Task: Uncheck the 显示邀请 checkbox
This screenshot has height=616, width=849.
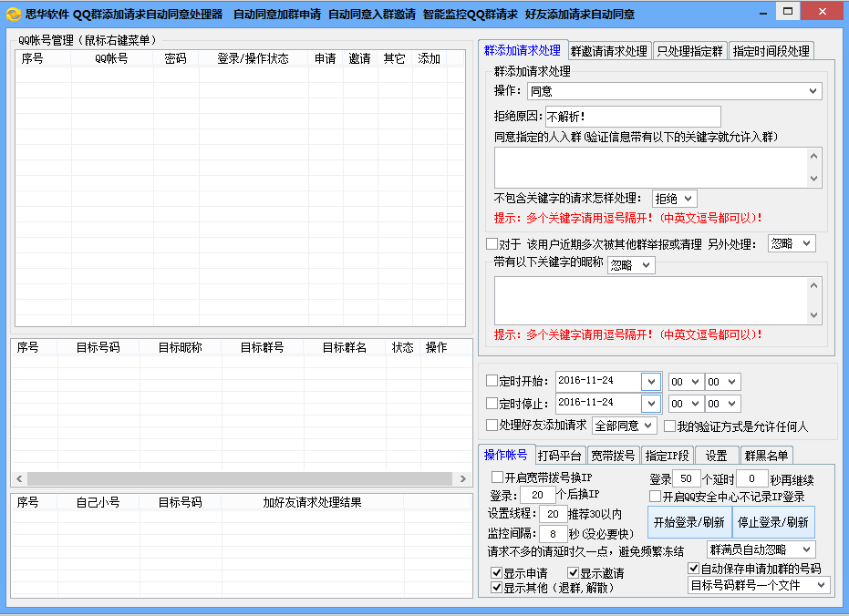Action: 573,572
